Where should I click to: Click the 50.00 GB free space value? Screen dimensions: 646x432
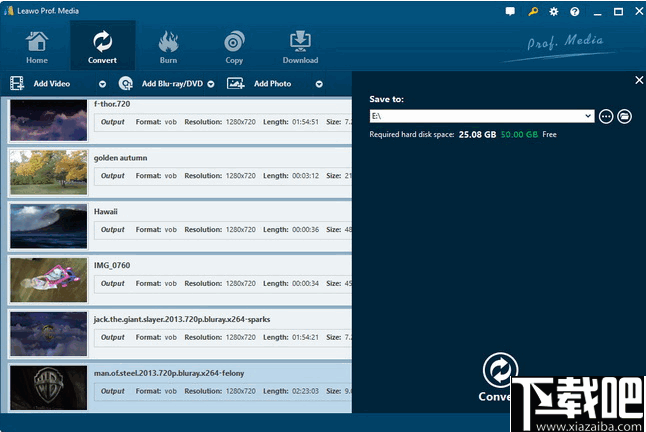coord(520,135)
